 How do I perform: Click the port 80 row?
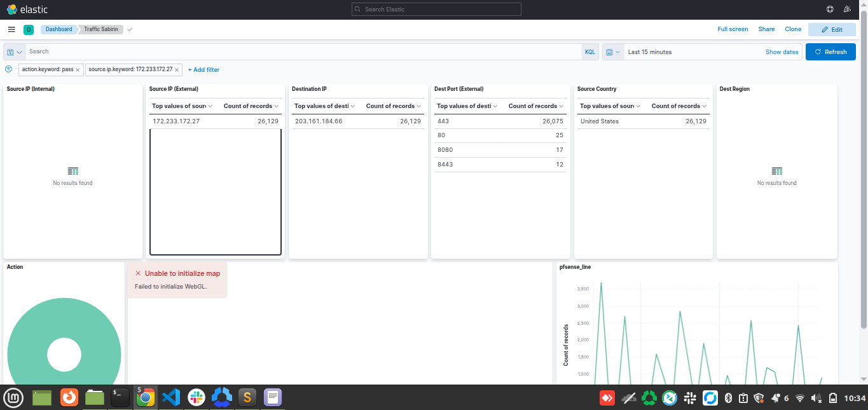point(500,135)
